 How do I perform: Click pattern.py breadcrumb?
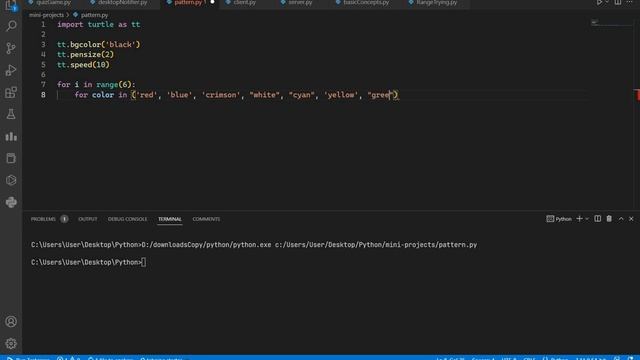pos(94,15)
